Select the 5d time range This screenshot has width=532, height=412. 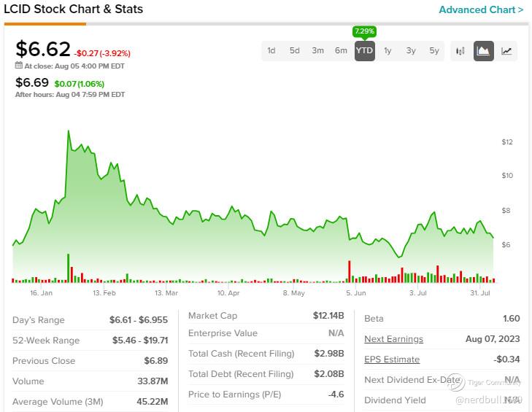point(295,51)
